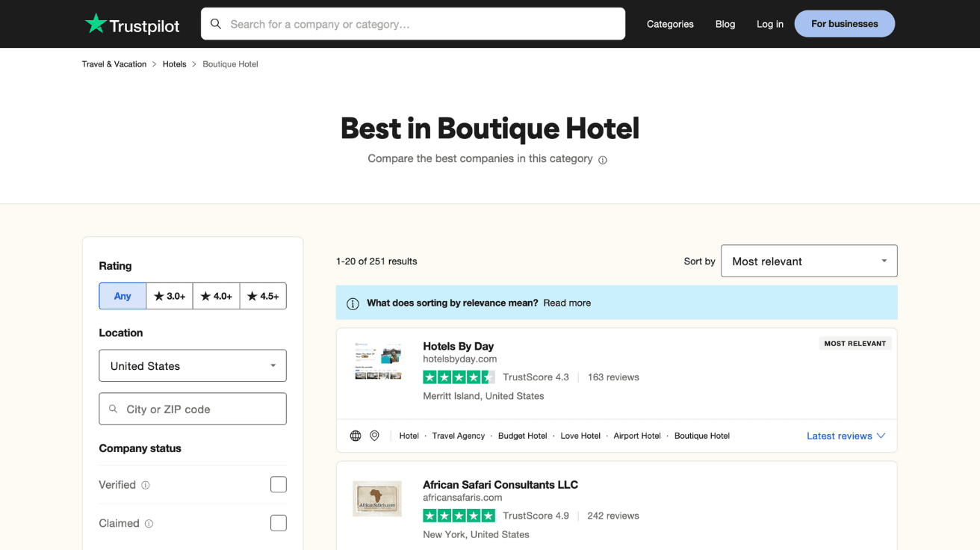Open the African Safari Consultants logo thumbnail
The width and height of the screenshot is (980, 550).
[x=377, y=499]
